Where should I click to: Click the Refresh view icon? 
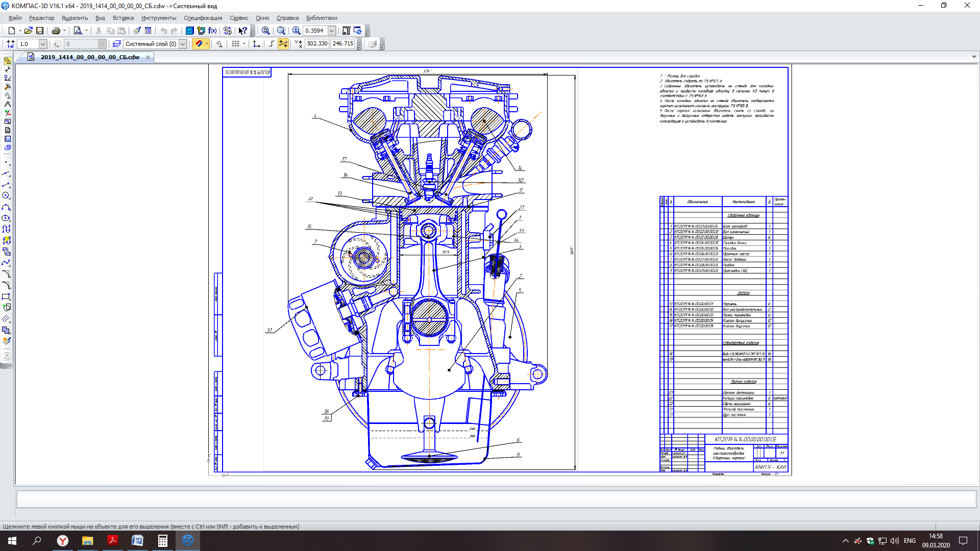(357, 31)
